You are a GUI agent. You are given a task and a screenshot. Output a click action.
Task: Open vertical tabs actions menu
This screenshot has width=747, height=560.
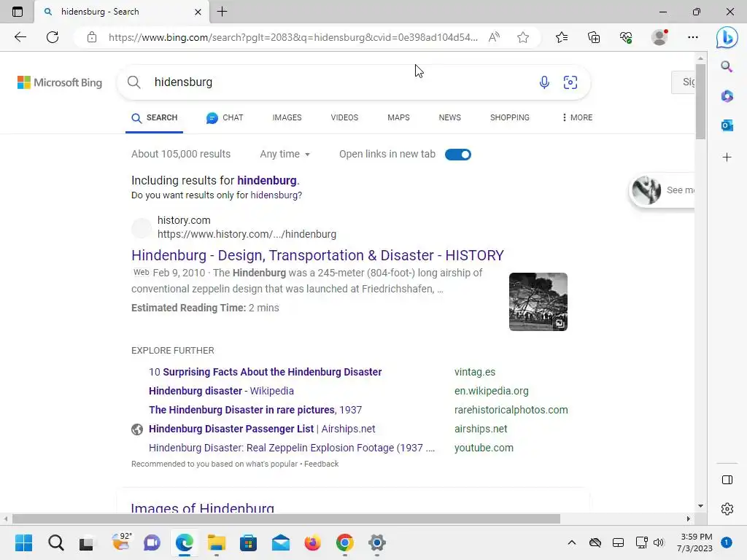click(x=18, y=12)
